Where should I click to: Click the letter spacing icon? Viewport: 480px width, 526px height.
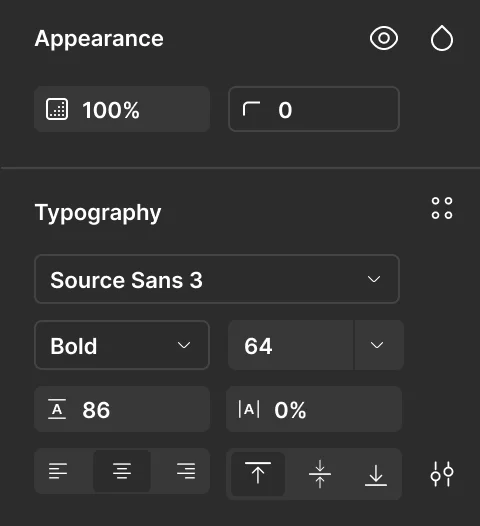click(249, 409)
